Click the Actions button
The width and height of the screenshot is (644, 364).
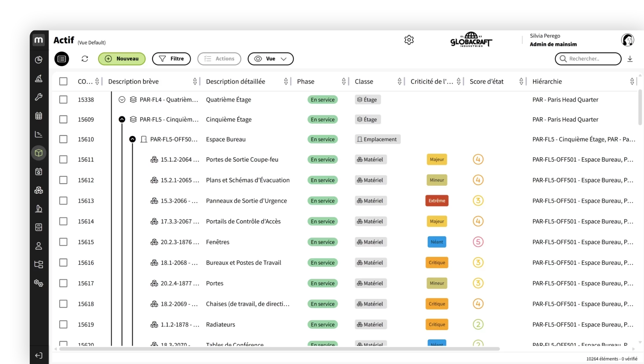click(x=219, y=59)
